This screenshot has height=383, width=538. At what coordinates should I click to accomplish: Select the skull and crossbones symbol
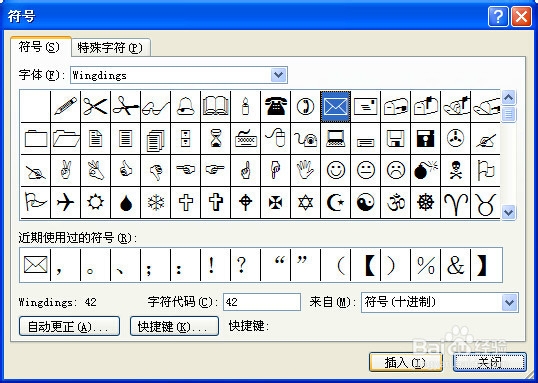(x=456, y=170)
